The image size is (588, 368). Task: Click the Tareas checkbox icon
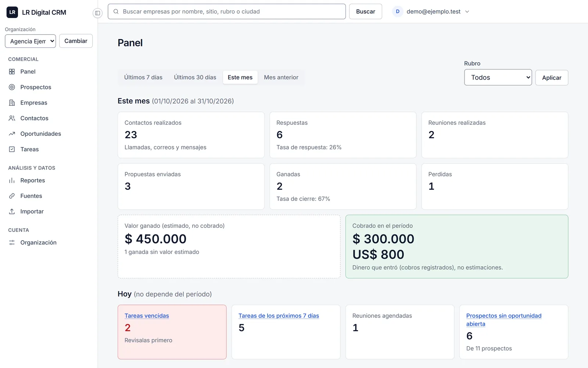(x=12, y=149)
